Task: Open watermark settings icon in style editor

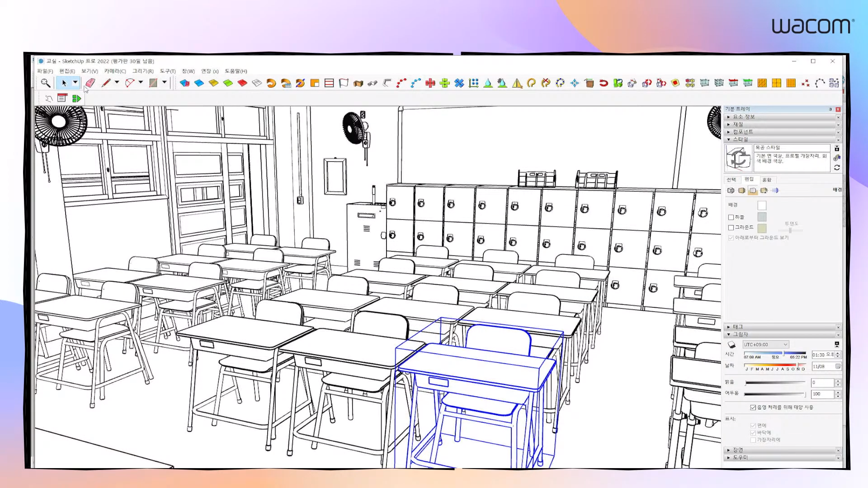Action: 764,191
